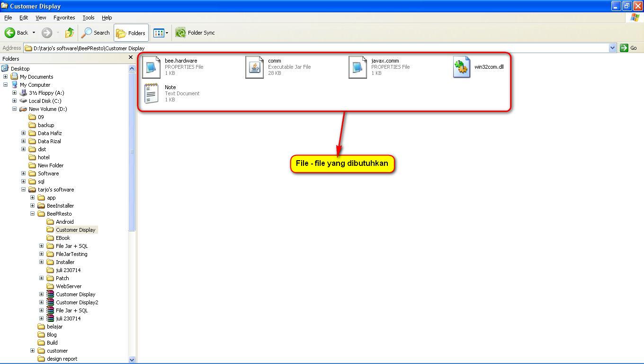Select the javax.comm properties file icon
The width and height of the screenshot is (644, 364).
click(x=358, y=67)
